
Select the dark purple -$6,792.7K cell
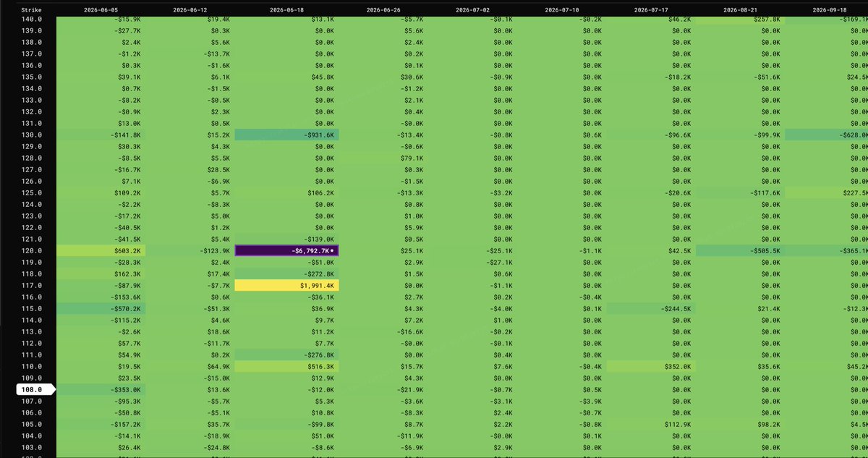tap(287, 250)
